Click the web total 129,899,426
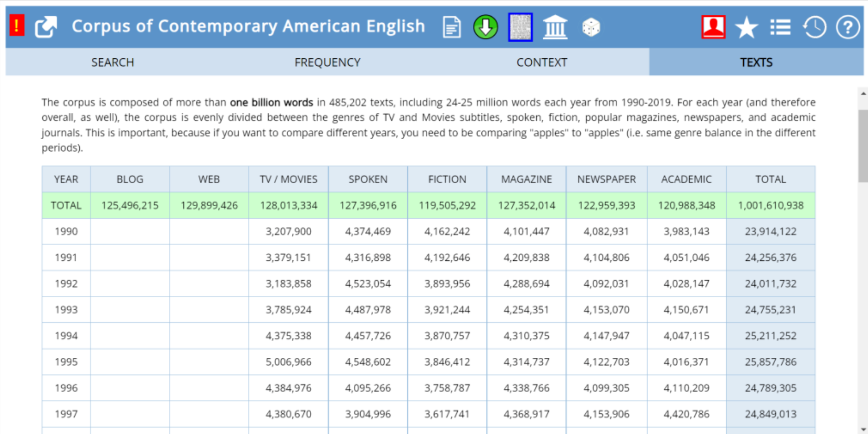 pyautogui.click(x=209, y=206)
